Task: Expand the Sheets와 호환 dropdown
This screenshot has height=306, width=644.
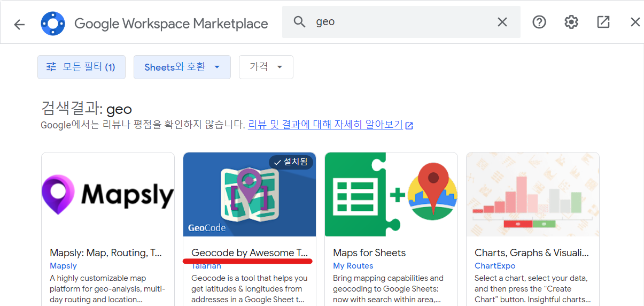Action: click(182, 67)
